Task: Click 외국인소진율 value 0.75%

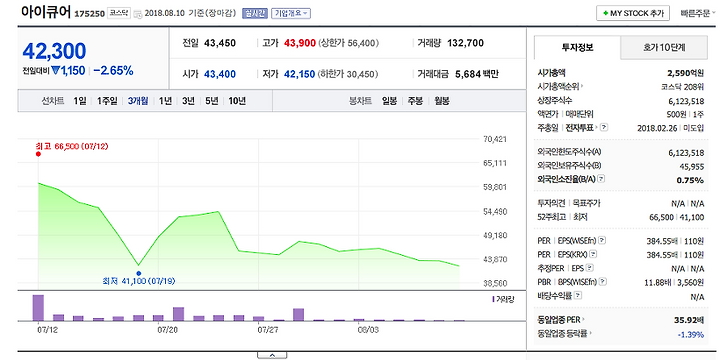Action: (690, 180)
